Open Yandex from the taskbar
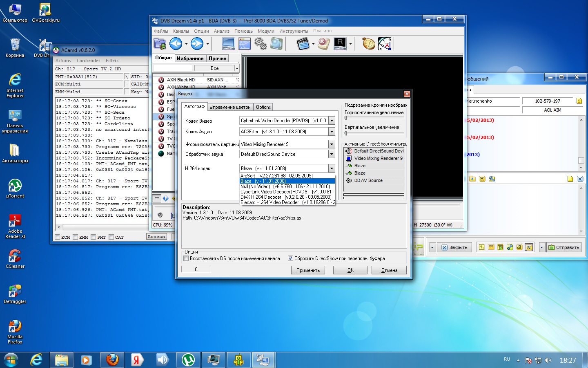 tap(138, 359)
